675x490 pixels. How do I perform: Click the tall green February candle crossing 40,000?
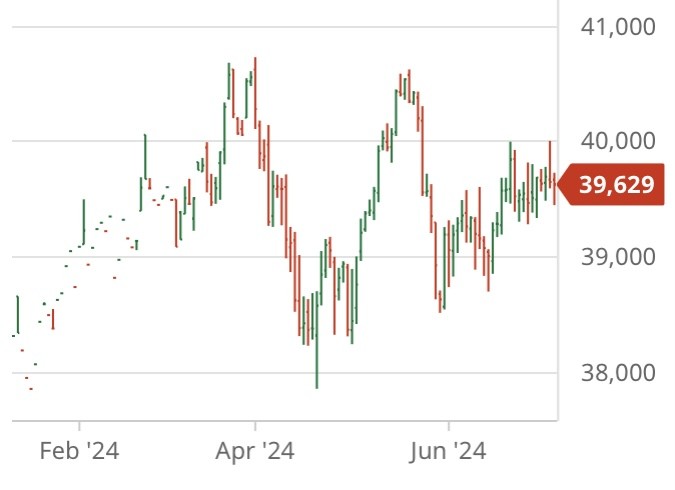145,158
